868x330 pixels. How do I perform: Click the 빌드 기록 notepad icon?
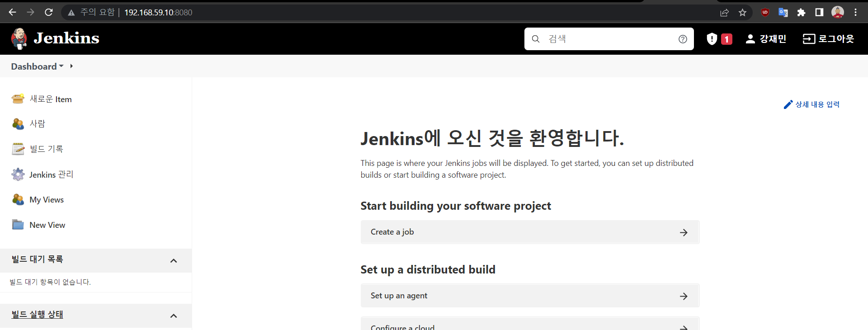point(18,149)
